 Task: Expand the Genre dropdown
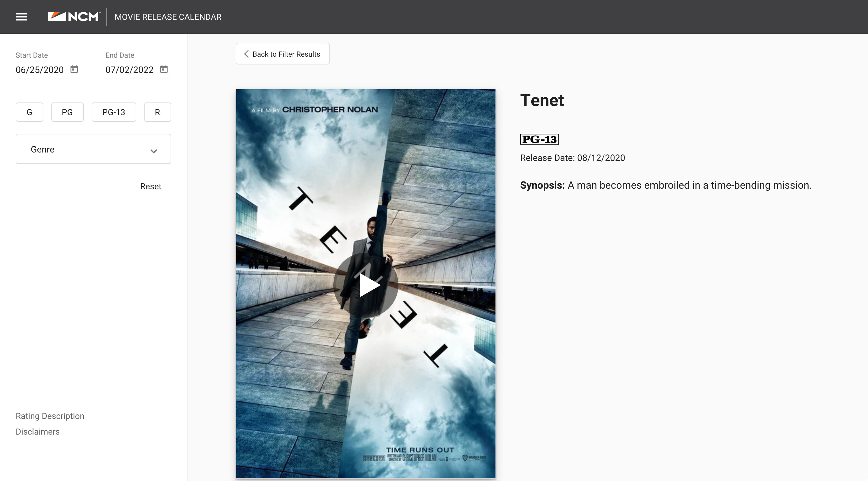(93, 149)
